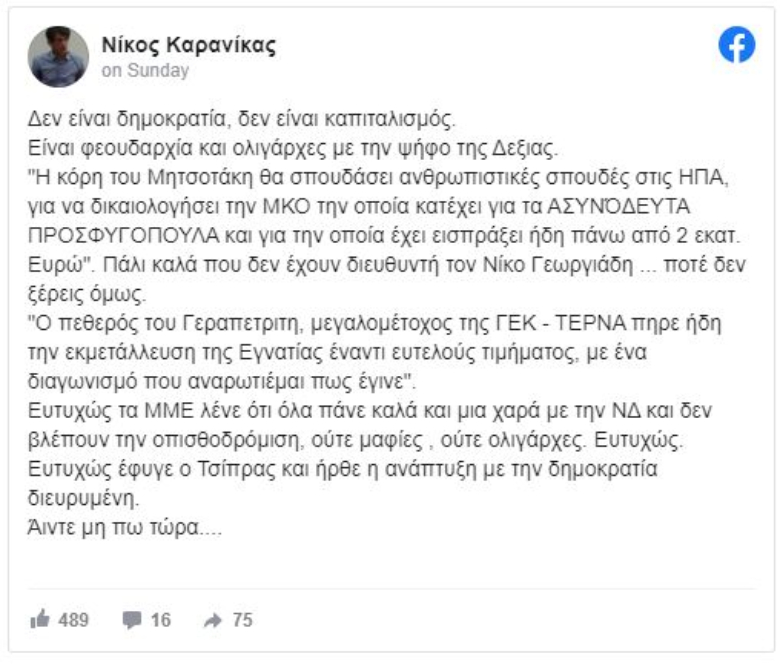Click the line starting "Είναι φεουδαρχία"

(x=293, y=148)
